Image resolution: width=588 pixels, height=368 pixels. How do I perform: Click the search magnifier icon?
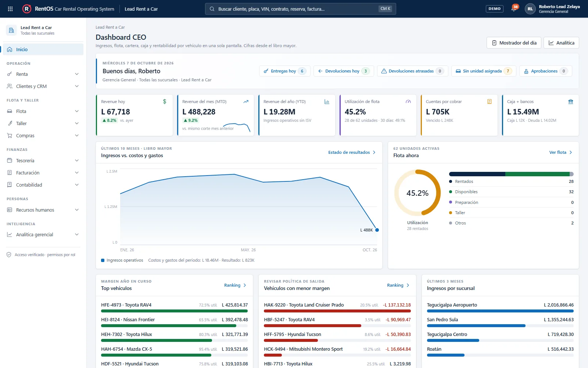pos(212,9)
